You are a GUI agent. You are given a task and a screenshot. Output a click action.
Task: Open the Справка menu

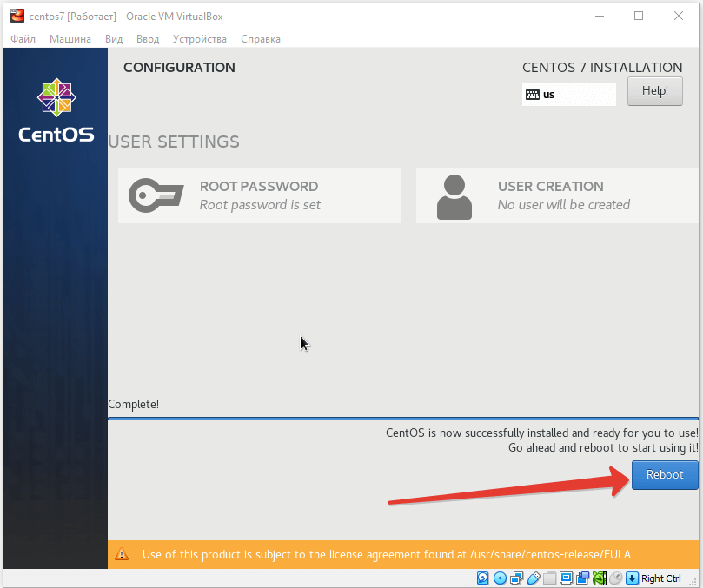(x=260, y=39)
